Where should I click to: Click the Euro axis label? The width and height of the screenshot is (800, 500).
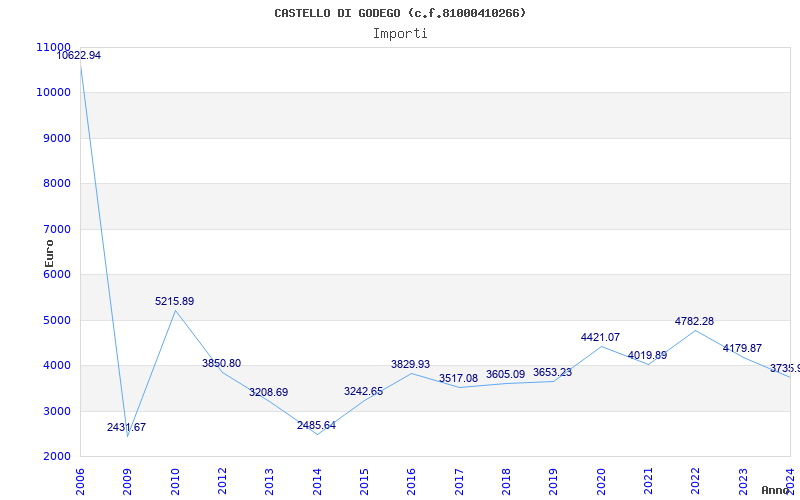pos(49,254)
